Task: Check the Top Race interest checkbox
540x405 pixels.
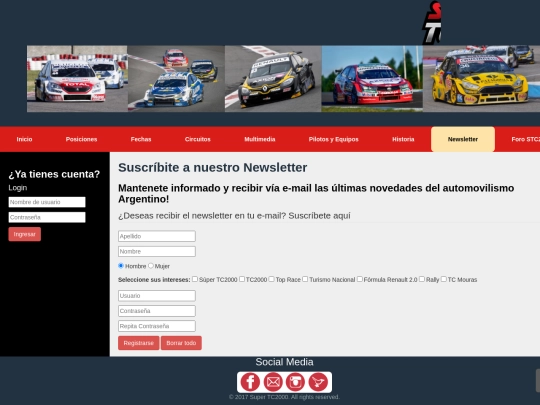Action: [x=271, y=279]
